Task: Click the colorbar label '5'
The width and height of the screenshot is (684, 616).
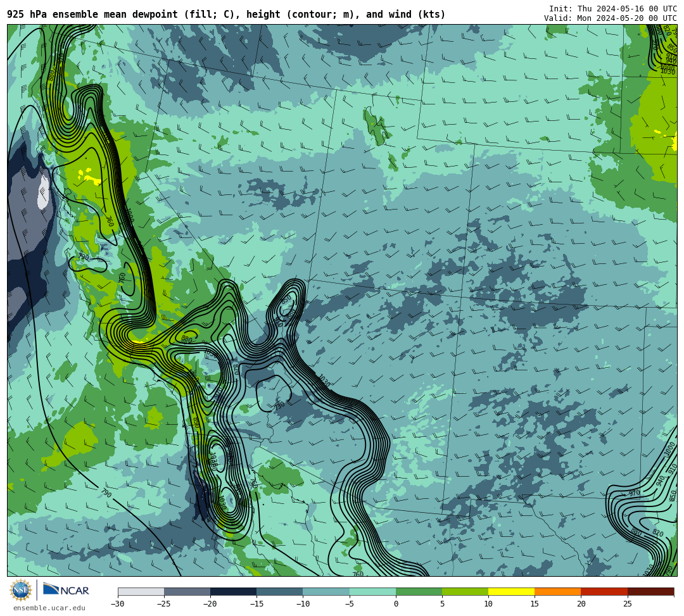Action: click(x=442, y=604)
